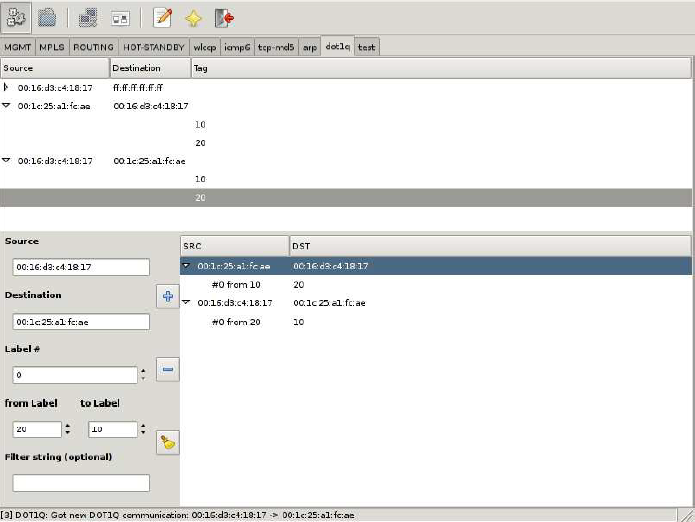695x522 pixels.
Task: Collapse SRC row 00:16:d3:c4:18:17 in lower list
Action: [x=186, y=302]
